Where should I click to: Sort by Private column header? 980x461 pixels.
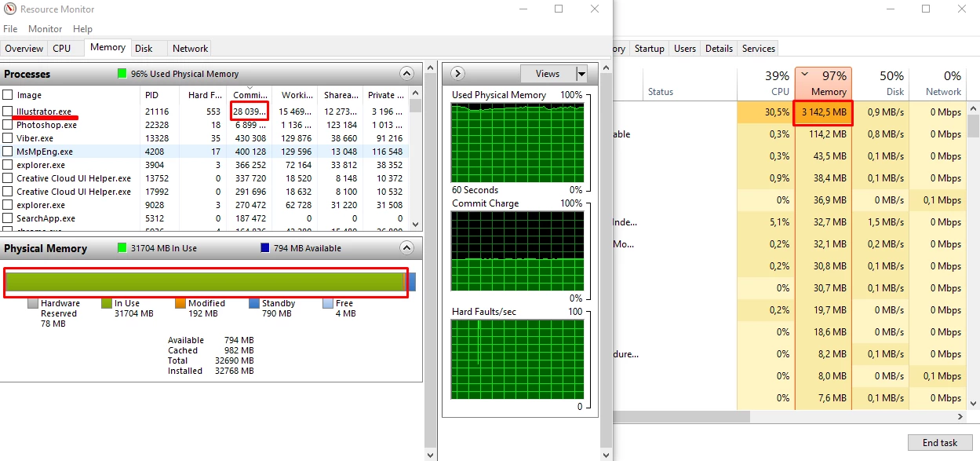click(x=386, y=95)
